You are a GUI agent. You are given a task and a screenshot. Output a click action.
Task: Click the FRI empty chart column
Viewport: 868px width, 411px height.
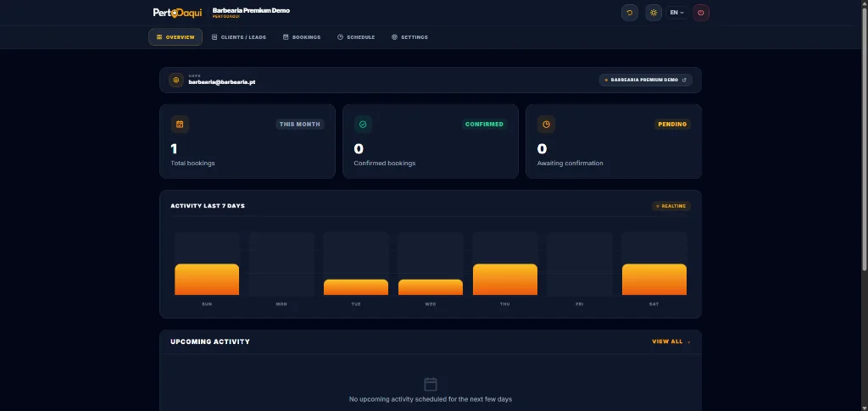tap(580, 264)
